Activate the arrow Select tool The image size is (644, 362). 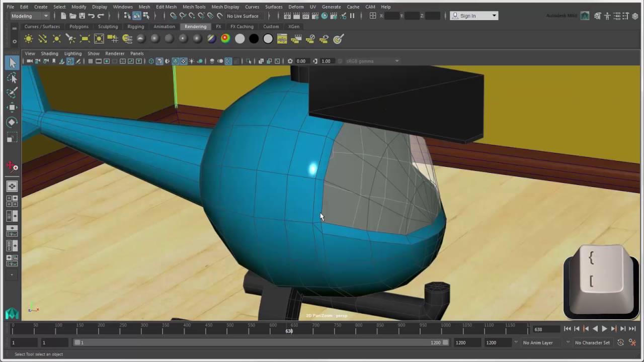12,63
